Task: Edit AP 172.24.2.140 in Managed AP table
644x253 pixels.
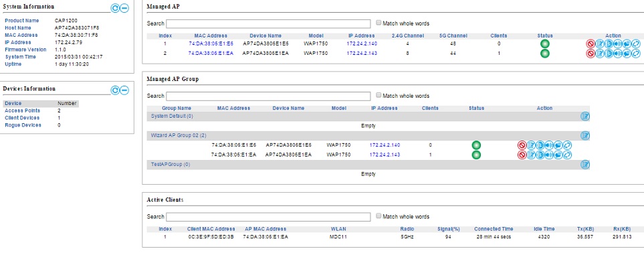Action: (600, 44)
